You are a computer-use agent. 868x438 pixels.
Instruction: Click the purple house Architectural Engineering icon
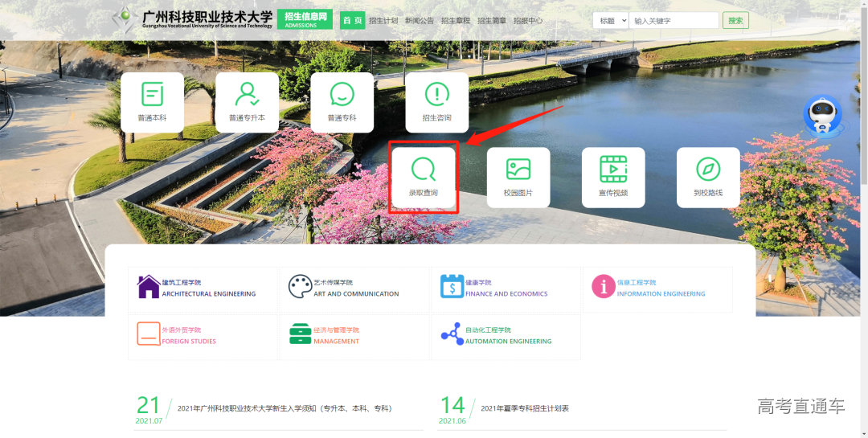(149, 287)
